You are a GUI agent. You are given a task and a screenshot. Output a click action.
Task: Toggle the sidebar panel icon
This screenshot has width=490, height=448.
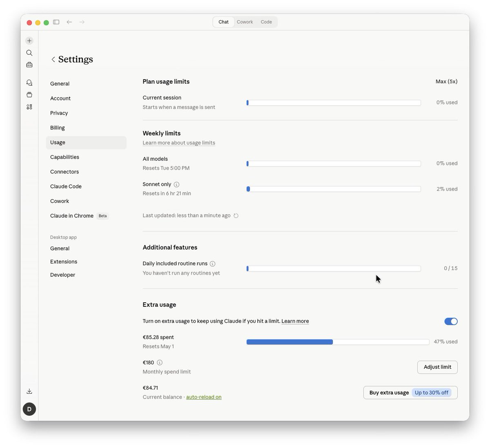[56, 22]
